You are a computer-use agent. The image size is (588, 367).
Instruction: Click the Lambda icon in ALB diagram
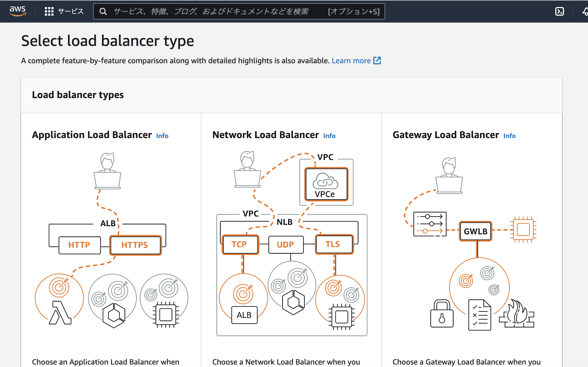[x=60, y=312]
